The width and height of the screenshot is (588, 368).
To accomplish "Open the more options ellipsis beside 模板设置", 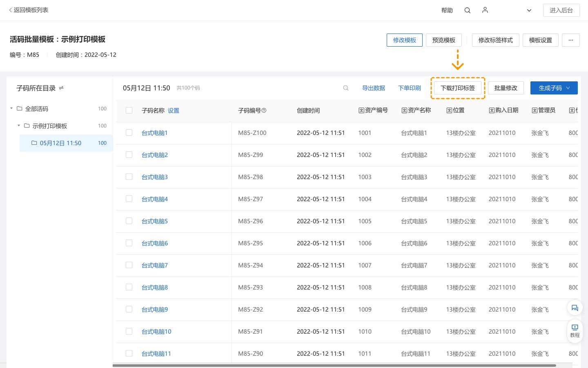I will coord(570,40).
